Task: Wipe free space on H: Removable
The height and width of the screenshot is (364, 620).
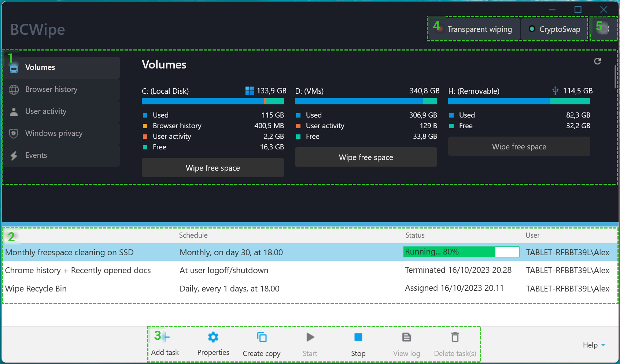Action: pyautogui.click(x=519, y=146)
